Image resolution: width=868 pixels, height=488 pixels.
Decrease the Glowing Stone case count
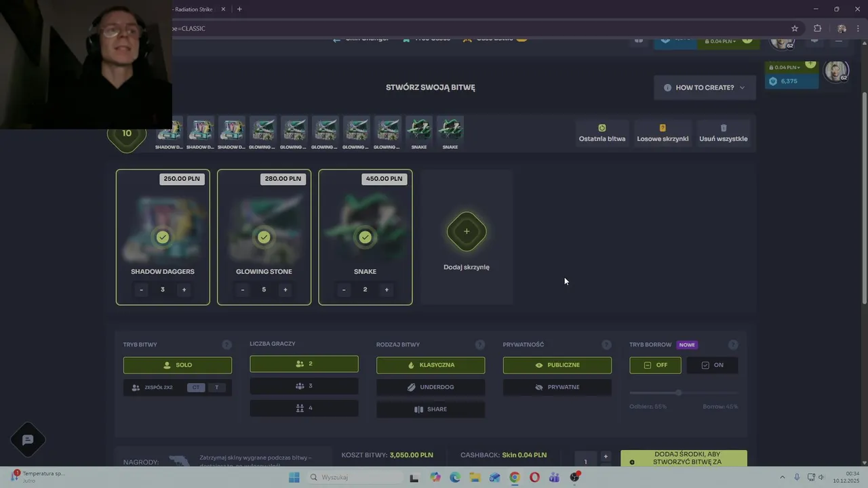[x=243, y=289]
